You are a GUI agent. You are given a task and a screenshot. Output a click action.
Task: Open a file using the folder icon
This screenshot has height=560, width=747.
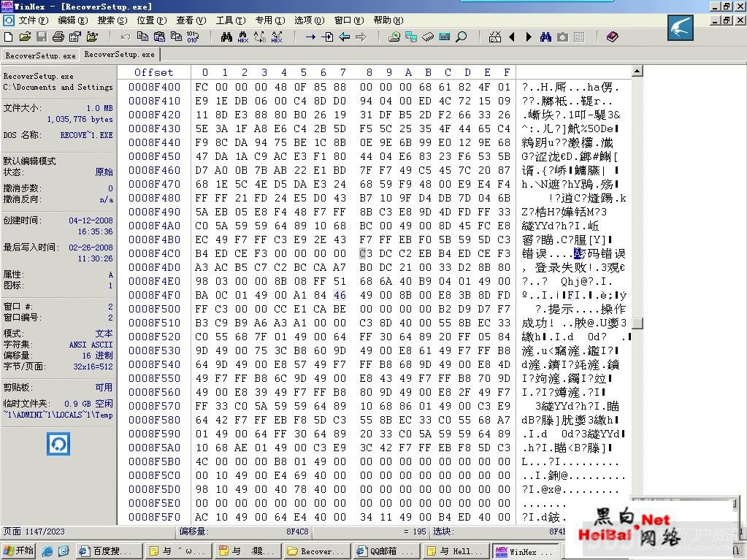(25, 37)
